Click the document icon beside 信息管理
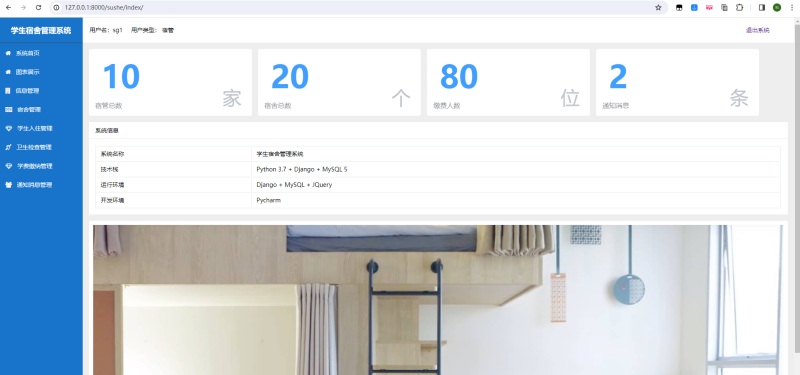This screenshot has height=375, width=800. 8,91
